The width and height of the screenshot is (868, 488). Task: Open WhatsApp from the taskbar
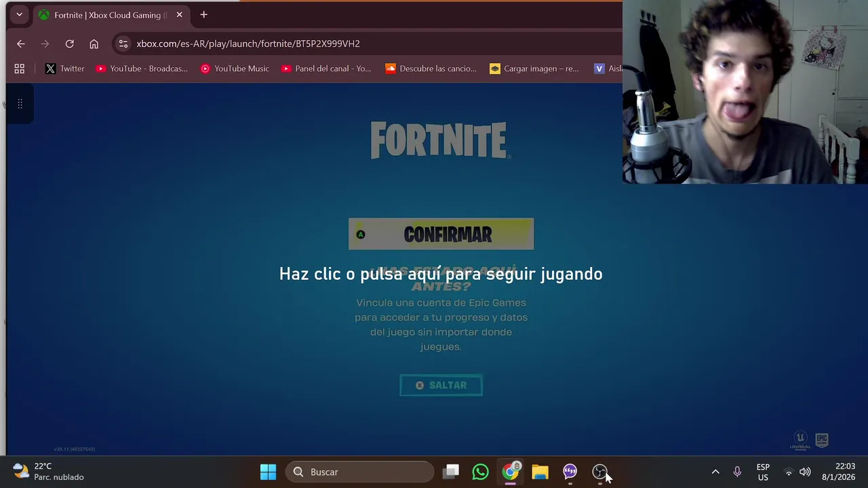click(480, 472)
